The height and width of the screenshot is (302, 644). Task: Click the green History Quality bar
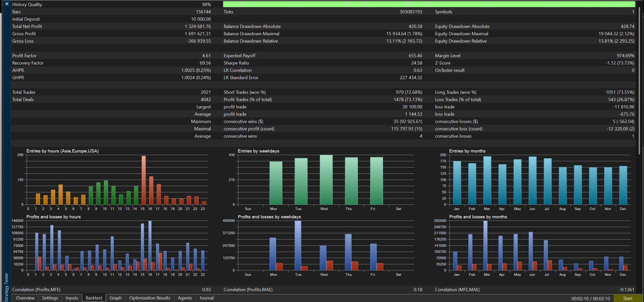point(429,4)
